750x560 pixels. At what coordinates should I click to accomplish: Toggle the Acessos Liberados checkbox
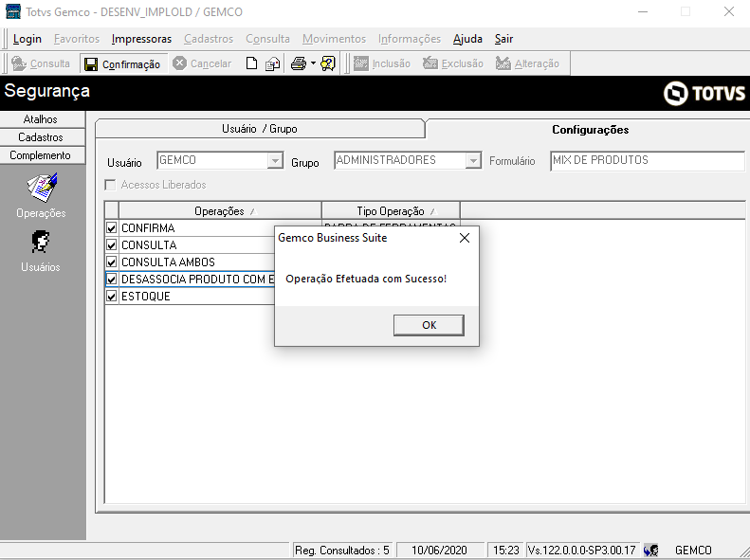111,185
